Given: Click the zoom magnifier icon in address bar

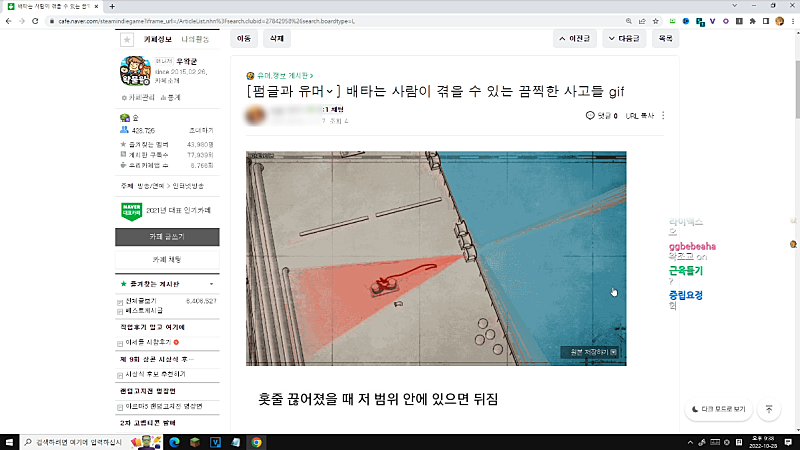Looking at the screenshot, I should [629, 21].
